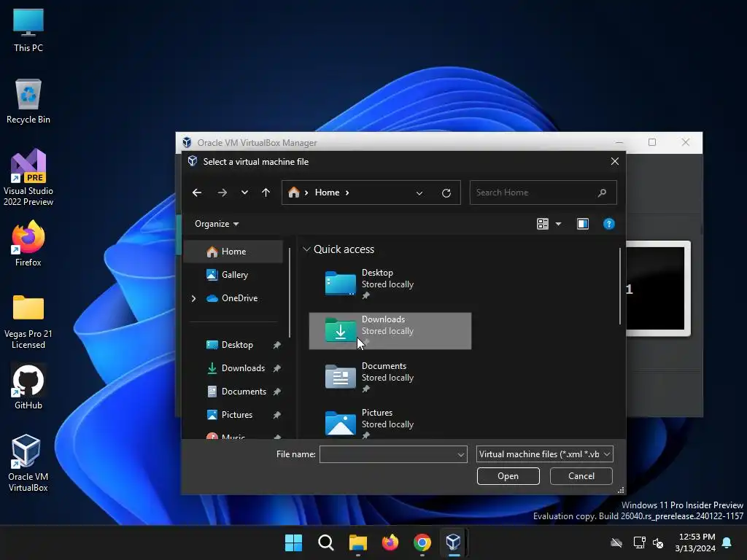Click the Open button
The width and height of the screenshot is (747, 560).
(x=508, y=476)
